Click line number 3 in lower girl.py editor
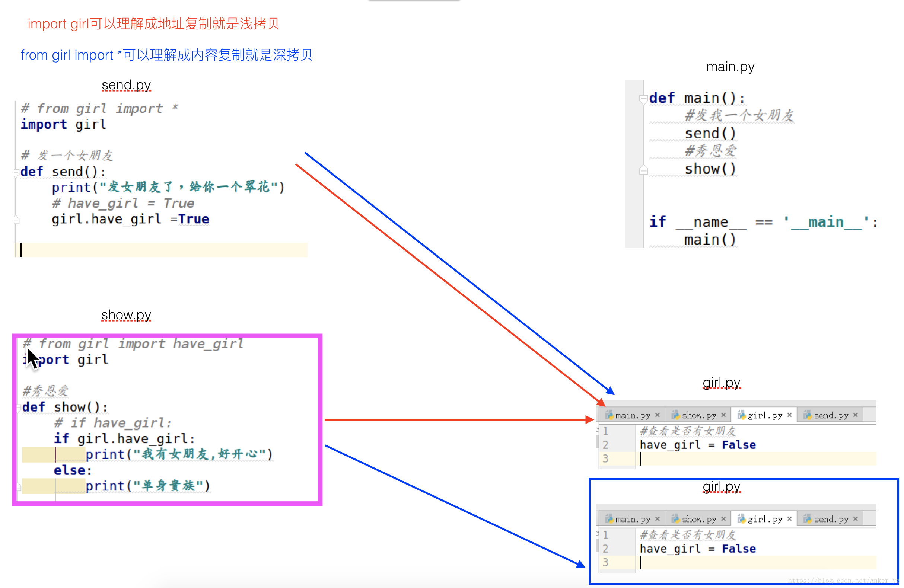Viewport: 904px width, 588px height. coord(606,562)
